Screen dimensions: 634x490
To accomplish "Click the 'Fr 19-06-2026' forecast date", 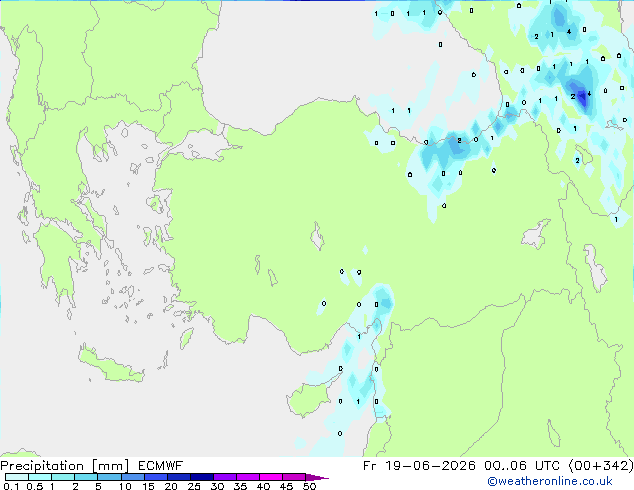I will pyautogui.click(x=419, y=466).
